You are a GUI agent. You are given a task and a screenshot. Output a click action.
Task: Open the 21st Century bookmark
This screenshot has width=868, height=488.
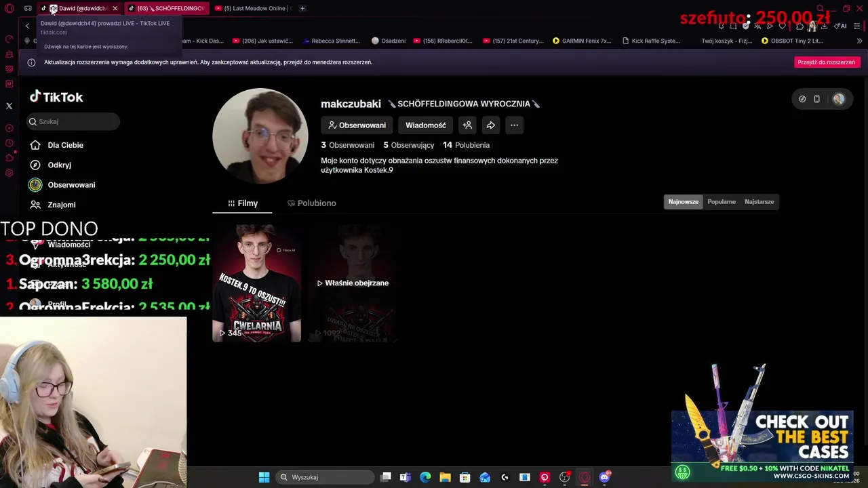513,41
